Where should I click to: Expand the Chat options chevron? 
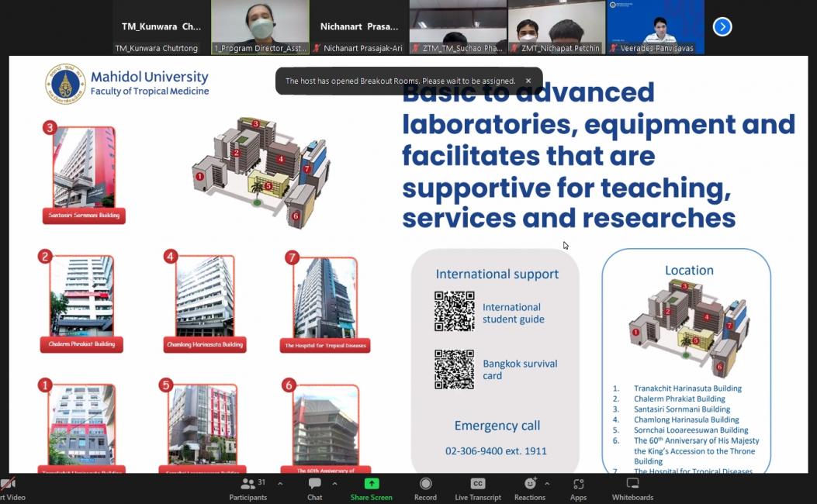click(x=334, y=484)
